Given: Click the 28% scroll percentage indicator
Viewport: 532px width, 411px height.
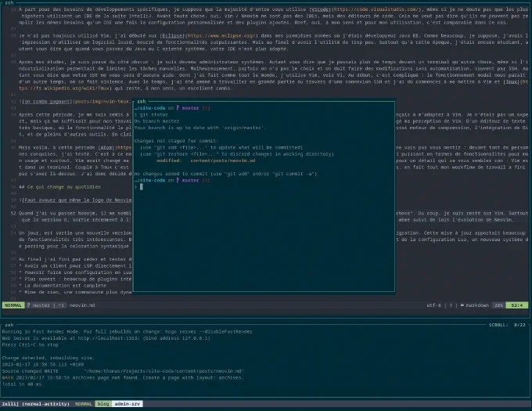Looking at the screenshot, I should pos(498,305).
